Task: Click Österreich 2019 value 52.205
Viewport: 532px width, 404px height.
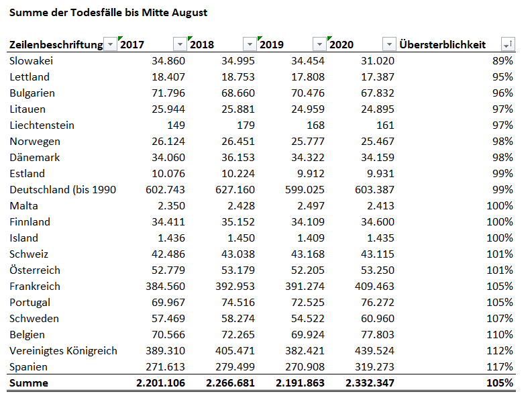Action: pos(308,270)
